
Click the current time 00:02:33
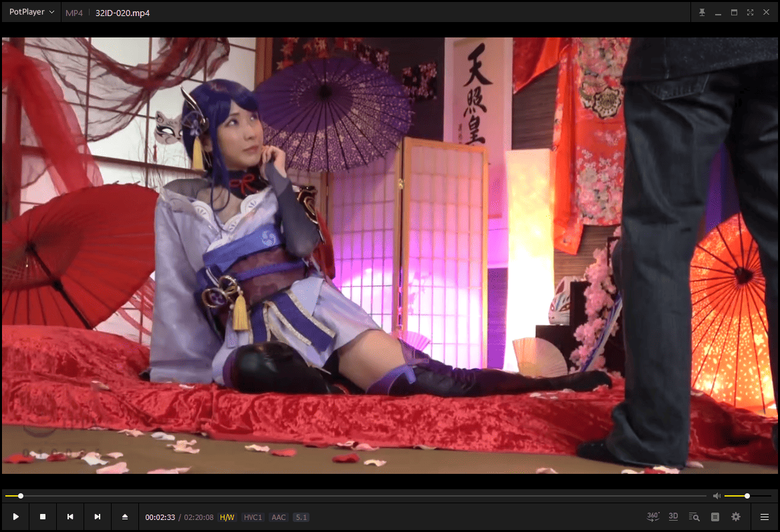pos(160,517)
